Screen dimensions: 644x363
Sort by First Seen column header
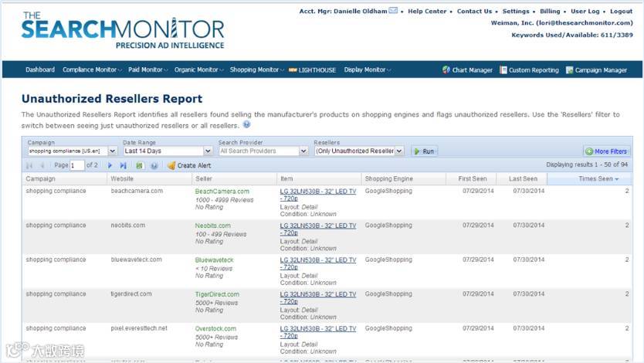(x=472, y=178)
